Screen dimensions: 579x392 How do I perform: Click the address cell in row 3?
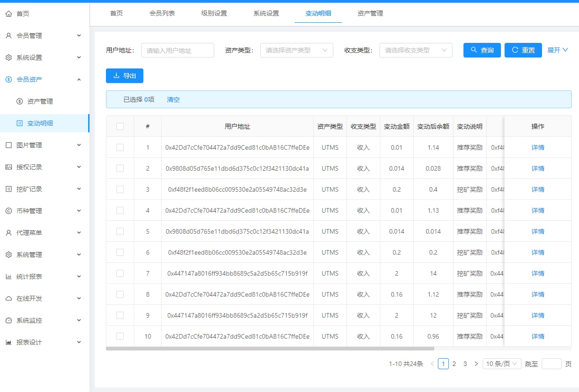[237, 189]
